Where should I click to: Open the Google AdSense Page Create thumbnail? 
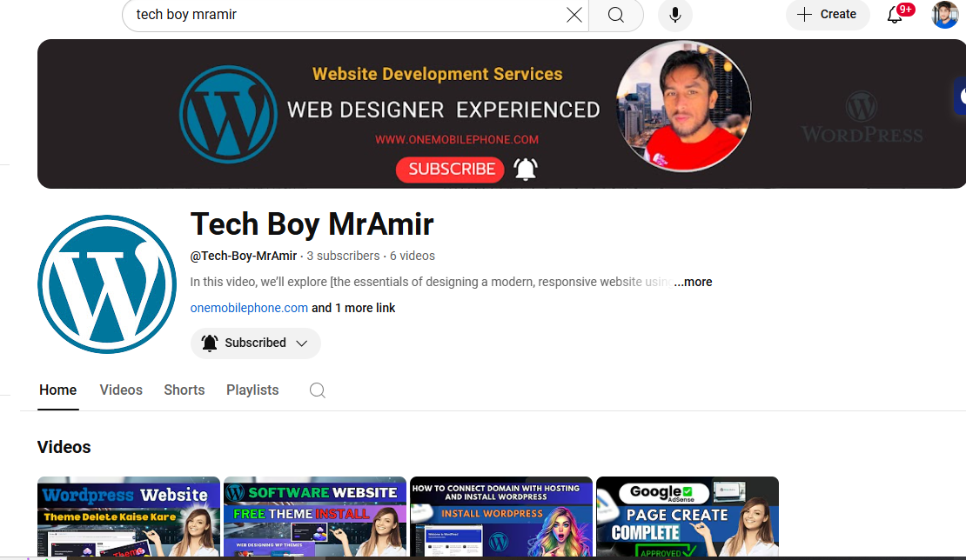[x=688, y=517]
